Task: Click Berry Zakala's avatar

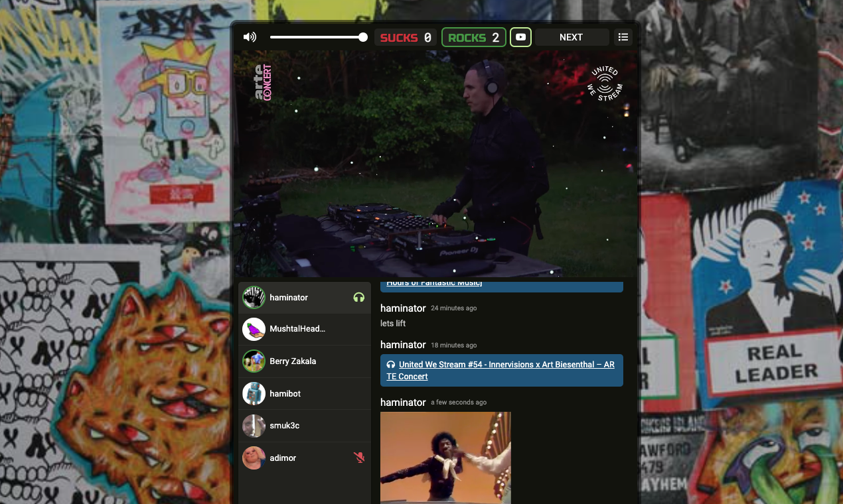Action: point(254,361)
